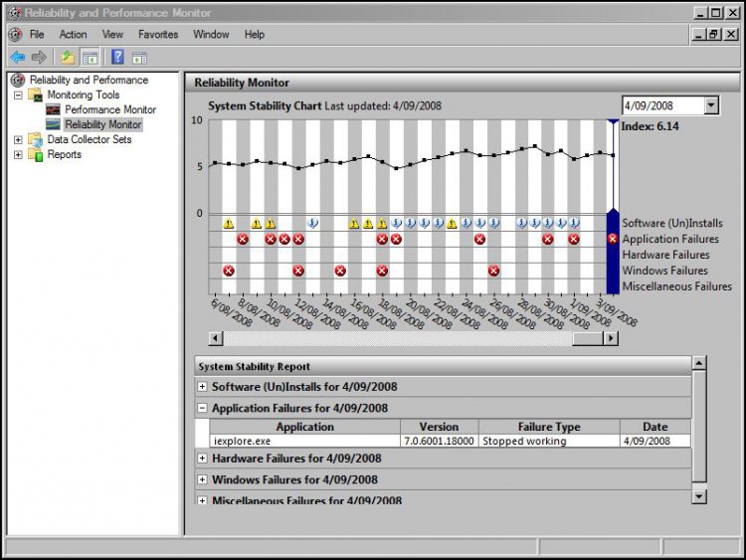The height and width of the screenshot is (560, 746).
Task: Click the warning icon for 7/08/2008
Action: 229,223
